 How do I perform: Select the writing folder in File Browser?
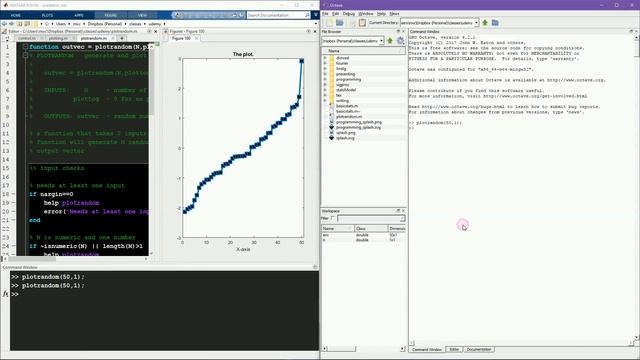click(342, 101)
